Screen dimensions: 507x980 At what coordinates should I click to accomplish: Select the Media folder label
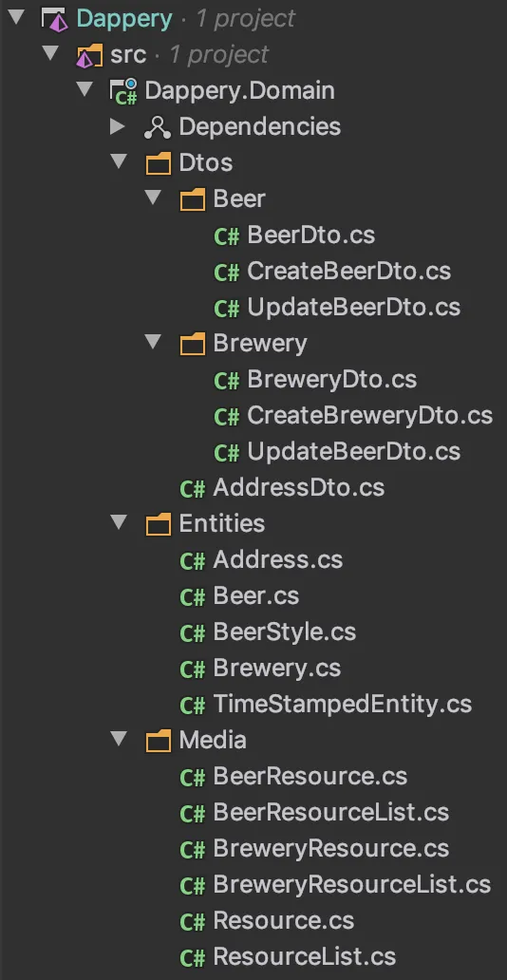[213, 740]
